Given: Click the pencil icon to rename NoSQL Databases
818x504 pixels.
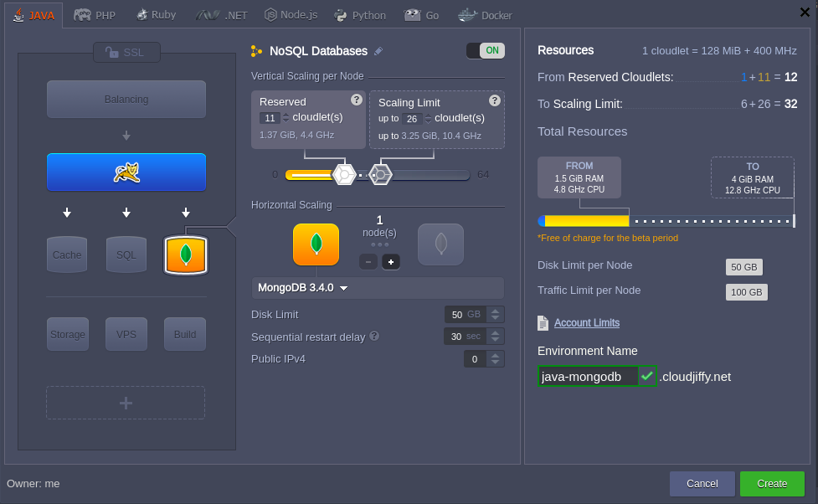Looking at the screenshot, I should [378, 51].
